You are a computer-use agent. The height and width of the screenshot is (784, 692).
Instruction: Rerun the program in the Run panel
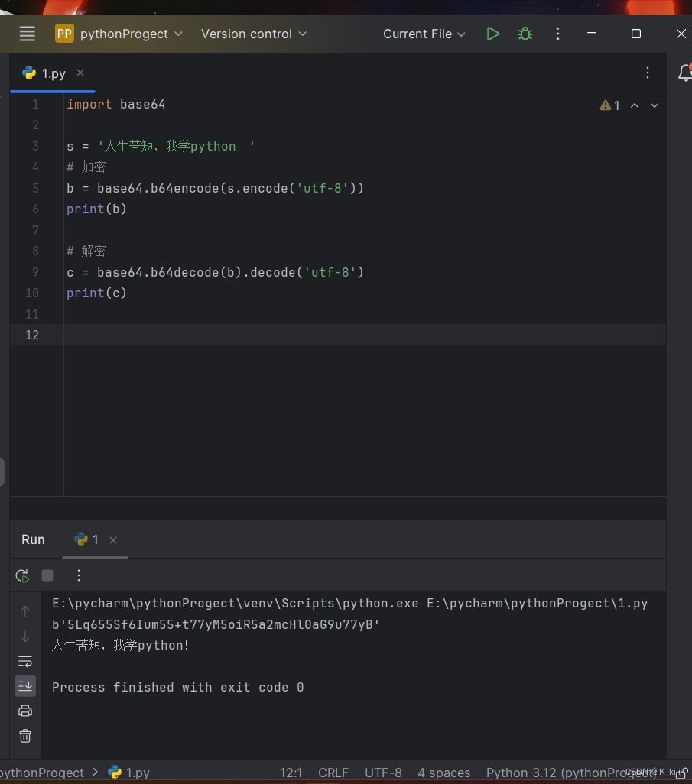[21, 575]
